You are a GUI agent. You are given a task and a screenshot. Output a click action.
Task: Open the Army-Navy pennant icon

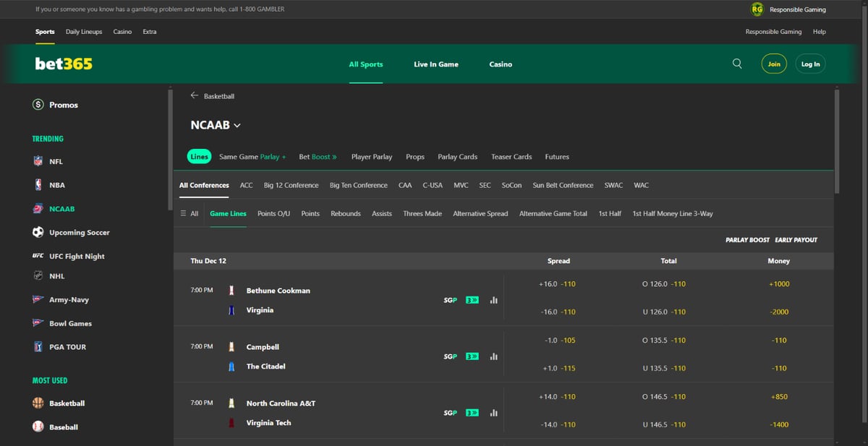click(38, 299)
